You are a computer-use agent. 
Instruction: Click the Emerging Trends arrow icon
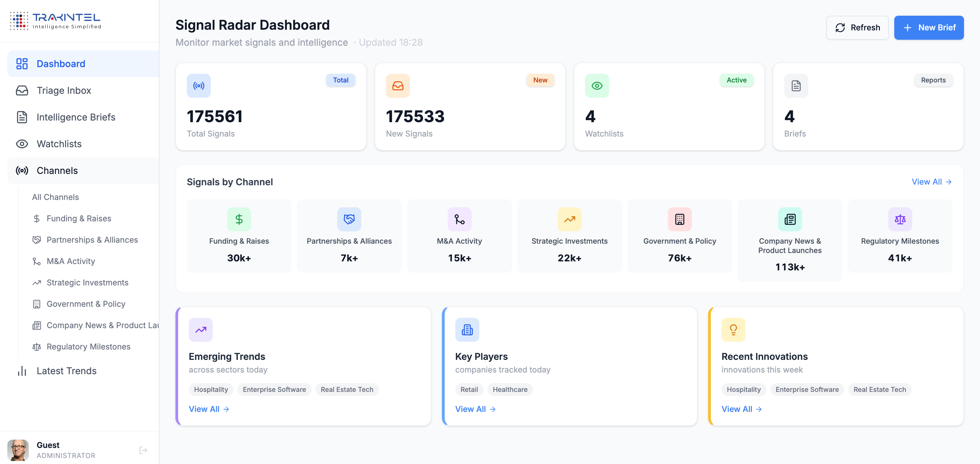click(200, 329)
